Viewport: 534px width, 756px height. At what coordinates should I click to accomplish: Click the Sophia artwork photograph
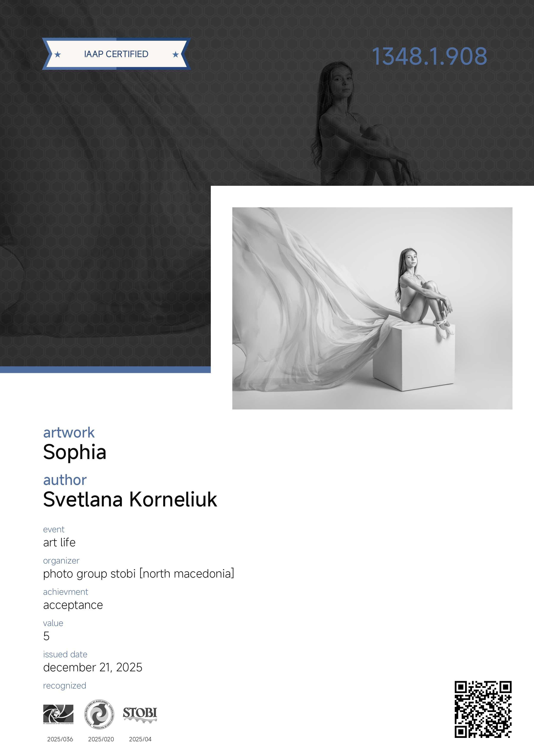pos(372,308)
